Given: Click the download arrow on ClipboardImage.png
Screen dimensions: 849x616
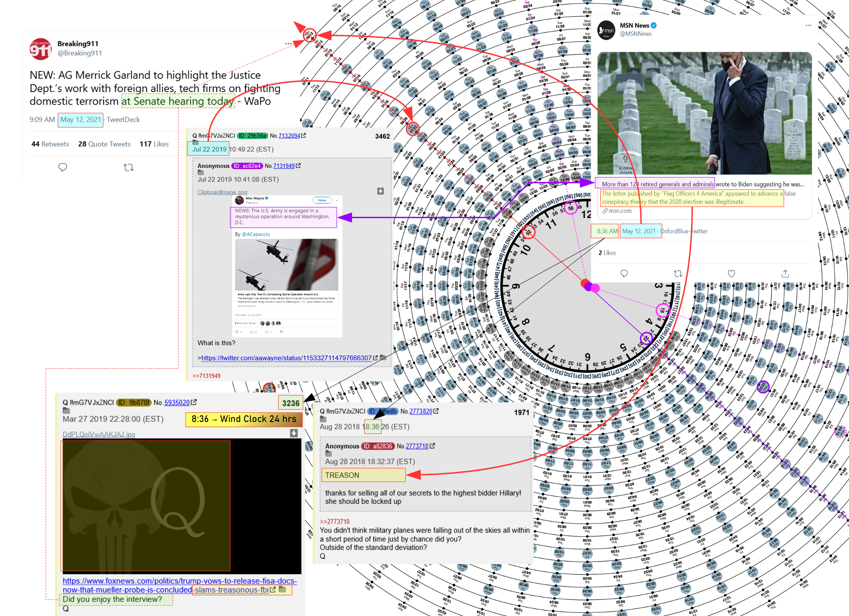Looking at the screenshot, I should tap(380, 191).
